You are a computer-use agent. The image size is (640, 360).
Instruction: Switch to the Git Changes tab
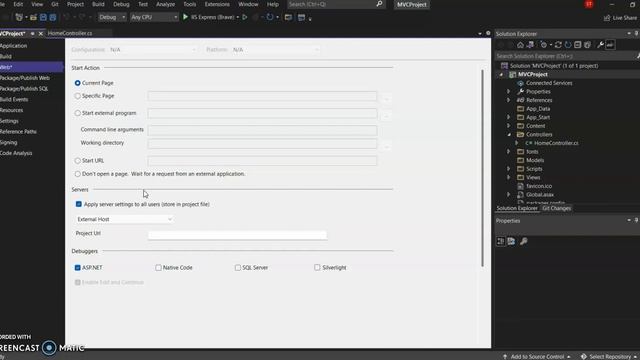556,208
